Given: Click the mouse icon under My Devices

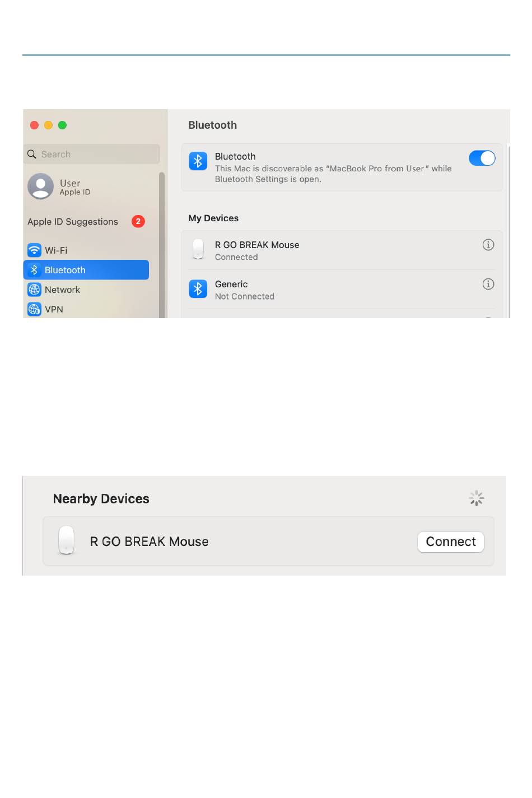Looking at the screenshot, I should click(x=198, y=249).
